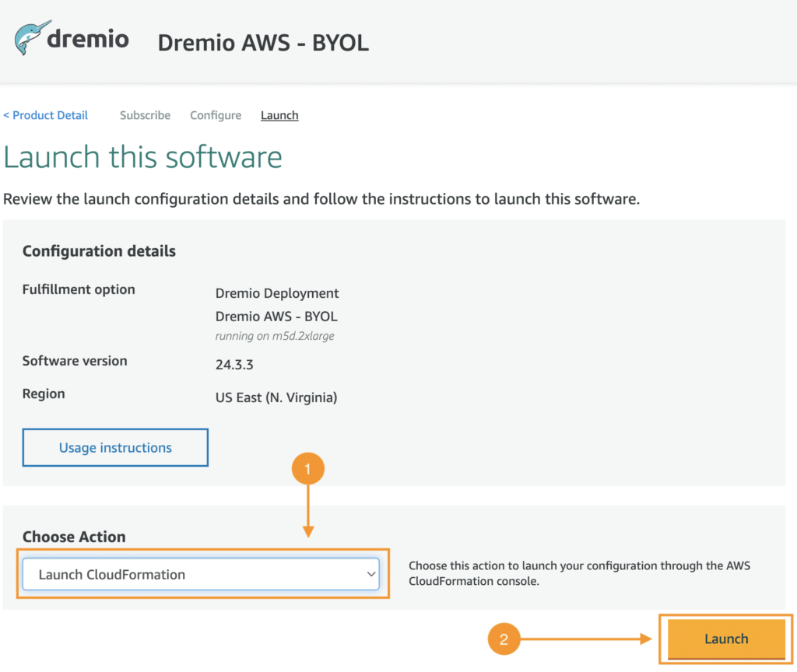Click 'US East (N. Virginia)' value
Screen dimensions: 797x672
276,397
